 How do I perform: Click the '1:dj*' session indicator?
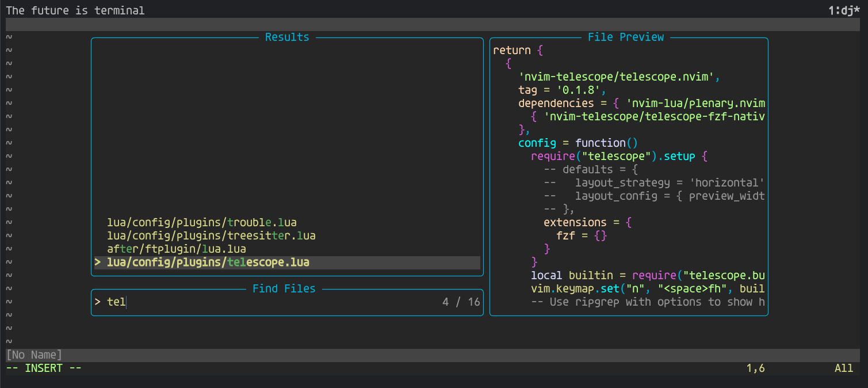pyautogui.click(x=844, y=10)
